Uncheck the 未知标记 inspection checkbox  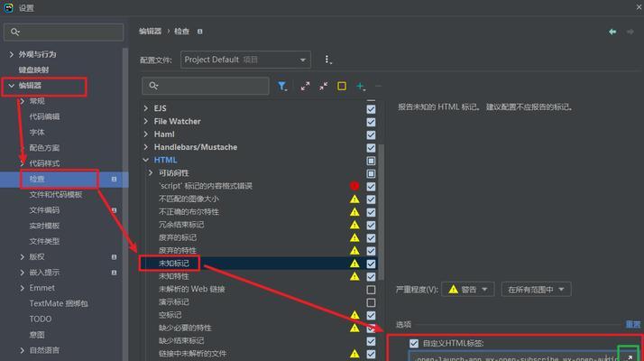coord(371,264)
